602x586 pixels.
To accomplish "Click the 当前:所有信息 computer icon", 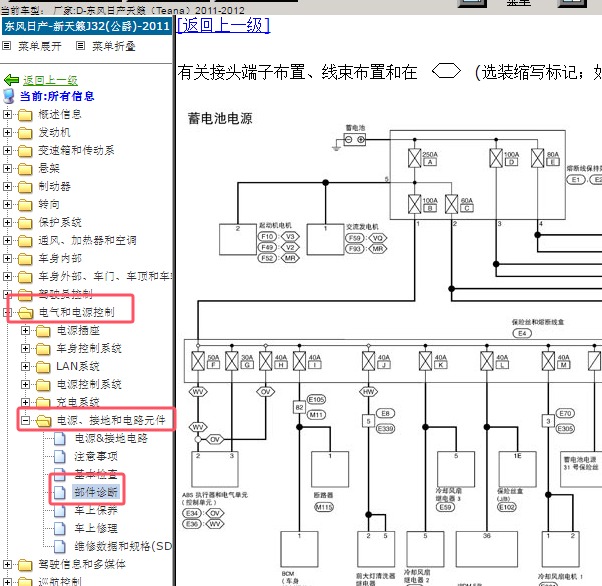I will pyautogui.click(x=9, y=96).
